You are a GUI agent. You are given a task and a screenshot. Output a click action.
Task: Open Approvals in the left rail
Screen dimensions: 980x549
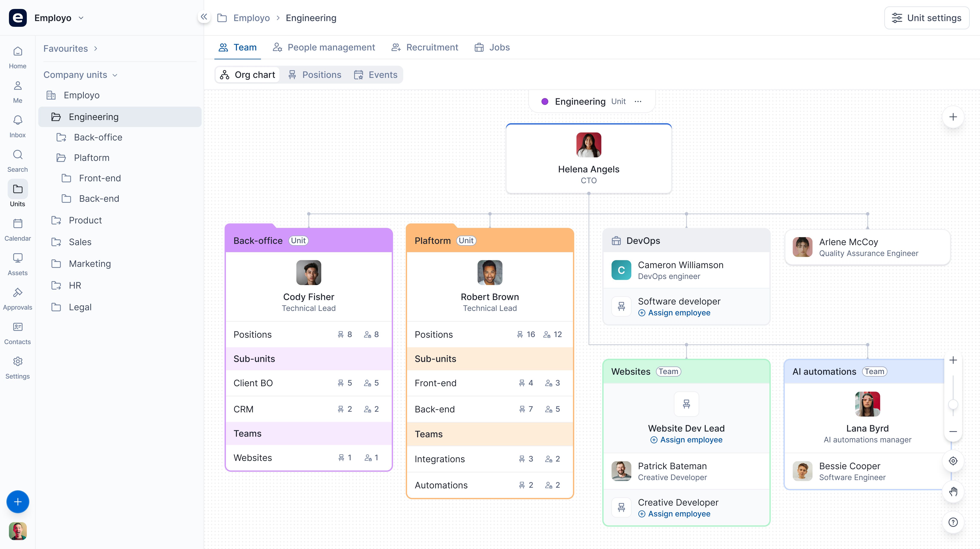(17, 299)
